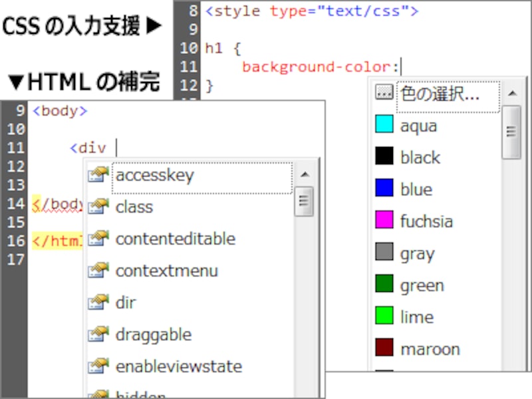
Task: Click the dir attribute icon
Action: pos(98,303)
